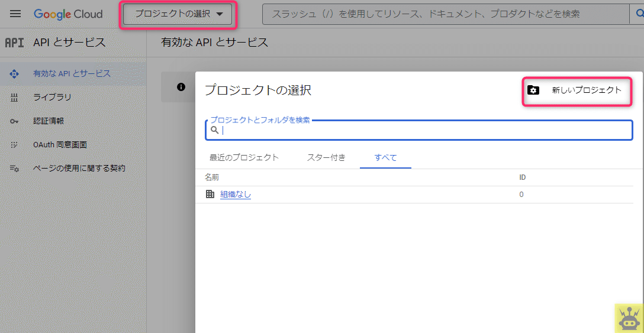Click the ID column header
This screenshot has height=333, width=644.
point(523,177)
